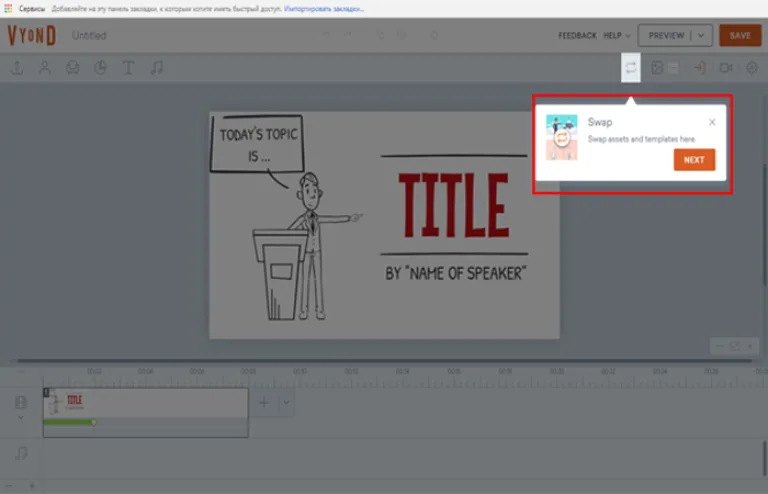Select the Text tool icon
This screenshot has width=768, height=494.
[128, 68]
